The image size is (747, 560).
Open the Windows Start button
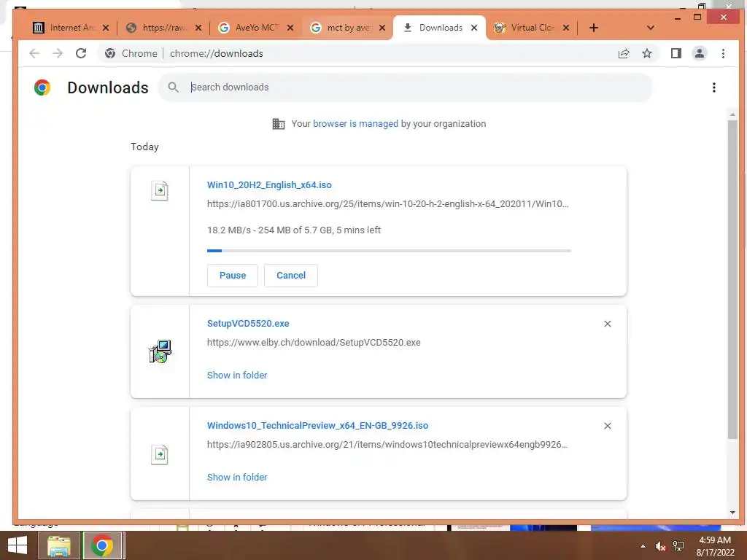(x=18, y=545)
